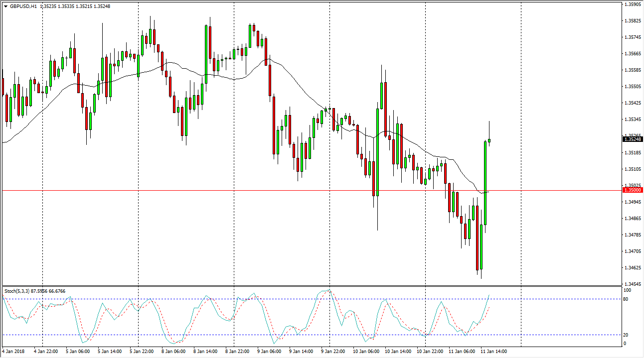Click the 1.34545 label on price axis
The height and width of the screenshot is (358, 644).
[x=633, y=284]
